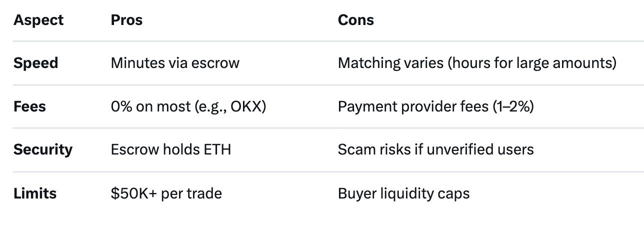The width and height of the screenshot is (644, 225).
Task: Click the word "ETH" in the Security row
Action: tap(218, 149)
